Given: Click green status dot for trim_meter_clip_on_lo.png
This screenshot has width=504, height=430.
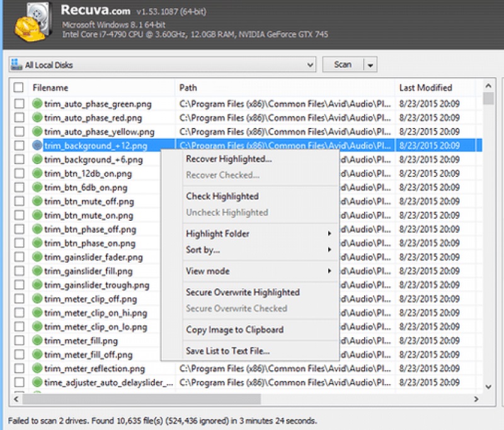Looking at the screenshot, I should tap(38, 327).
